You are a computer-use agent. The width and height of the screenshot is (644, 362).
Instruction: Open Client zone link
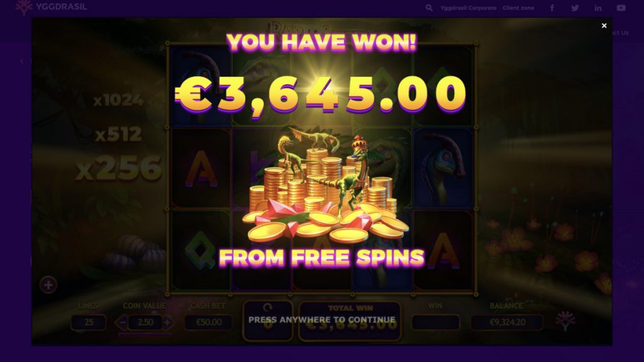pyautogui.click(x=518, y=8)
